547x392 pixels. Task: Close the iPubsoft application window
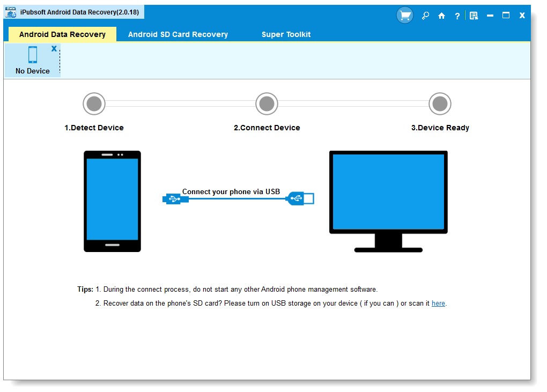point(522,16)
